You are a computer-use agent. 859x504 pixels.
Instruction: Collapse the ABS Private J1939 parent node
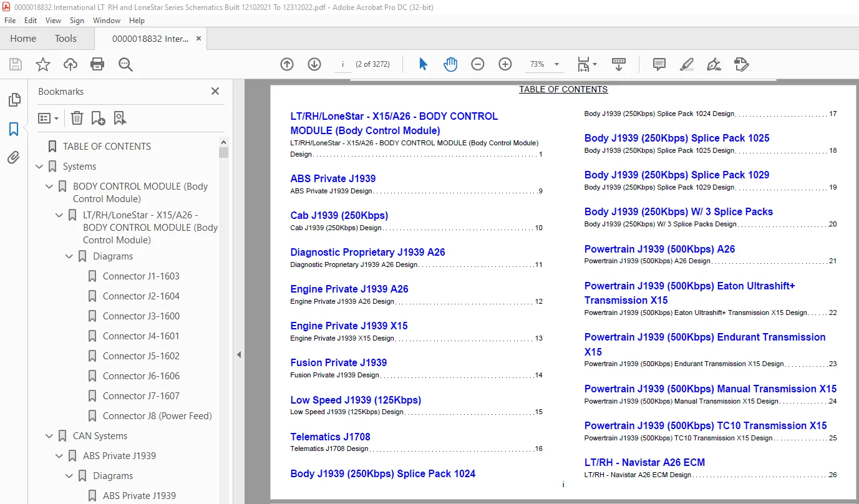tap(59, 456)
